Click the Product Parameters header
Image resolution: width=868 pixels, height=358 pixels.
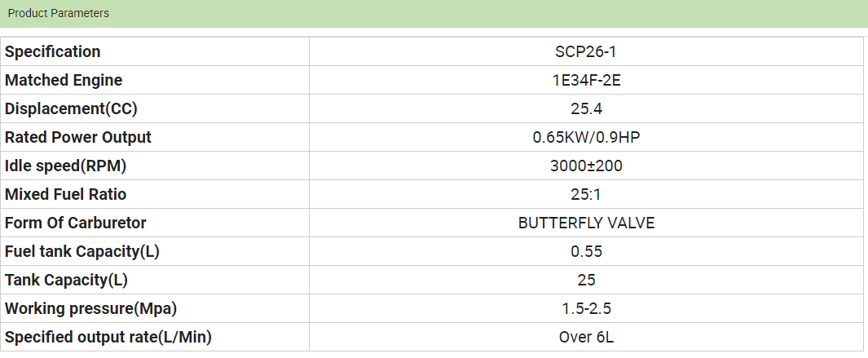[59, 13]
